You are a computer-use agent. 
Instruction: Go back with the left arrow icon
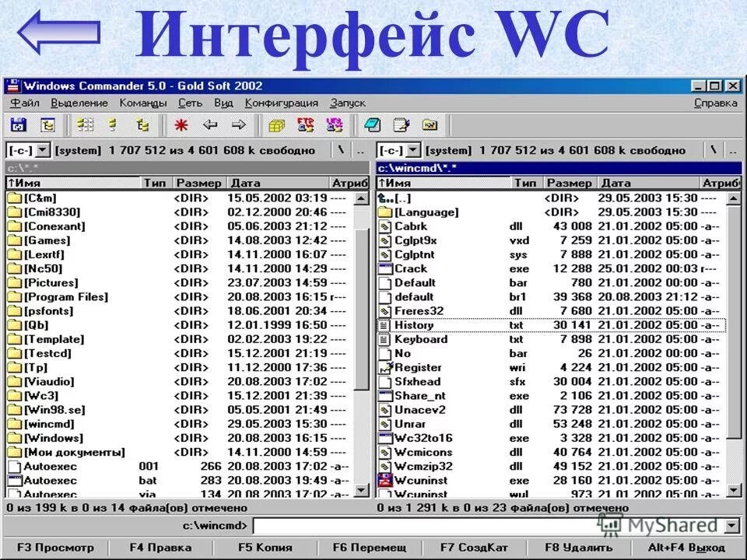209,125
